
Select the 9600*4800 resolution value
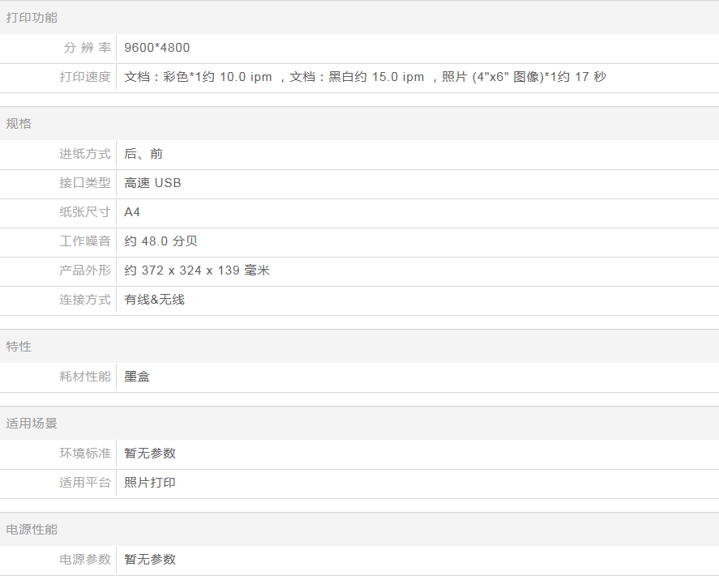tap(157, 48)
